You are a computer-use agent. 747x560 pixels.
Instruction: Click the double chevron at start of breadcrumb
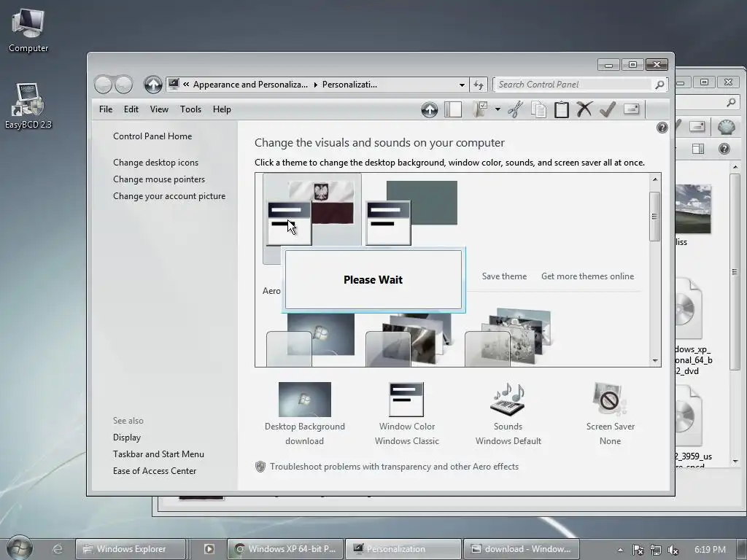[x=186, y=85]
